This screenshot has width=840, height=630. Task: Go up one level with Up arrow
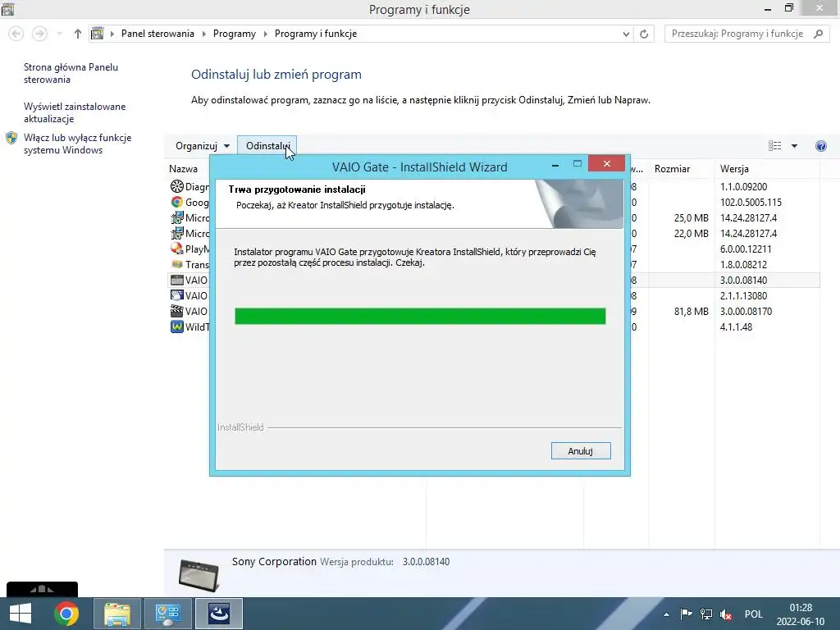click(78, 34)
